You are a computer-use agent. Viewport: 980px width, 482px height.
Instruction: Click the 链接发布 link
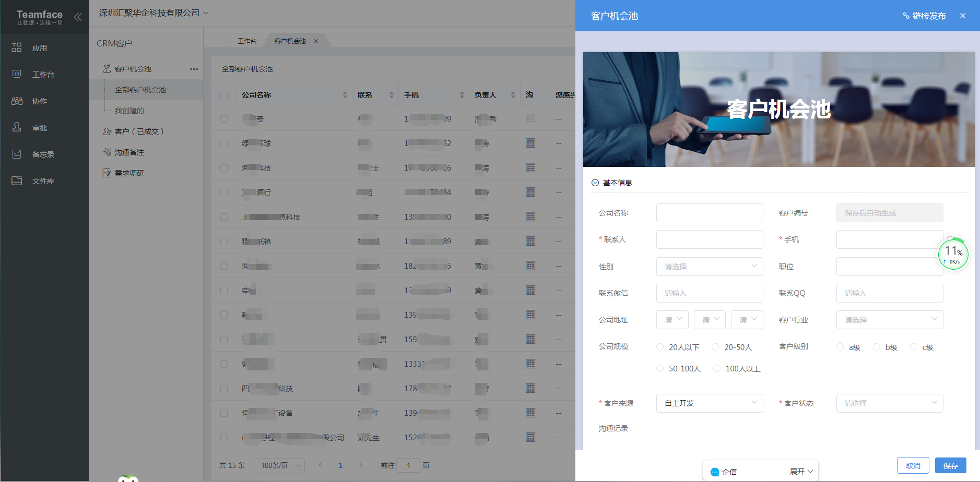point(929,16)
